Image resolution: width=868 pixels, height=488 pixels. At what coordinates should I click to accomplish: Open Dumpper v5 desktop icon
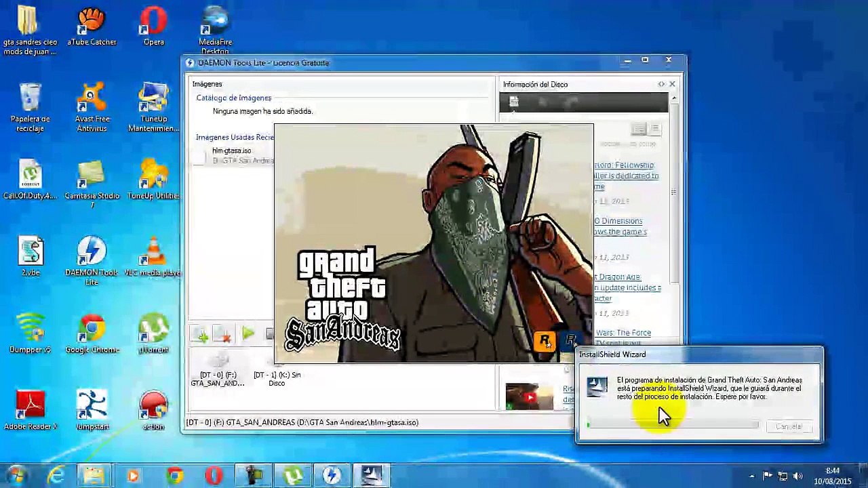(x=30, y=333)
